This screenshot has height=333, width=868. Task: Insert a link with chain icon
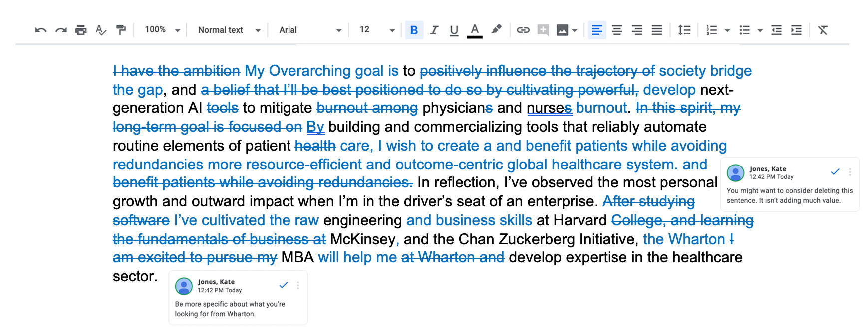click(x=523, y=30)
